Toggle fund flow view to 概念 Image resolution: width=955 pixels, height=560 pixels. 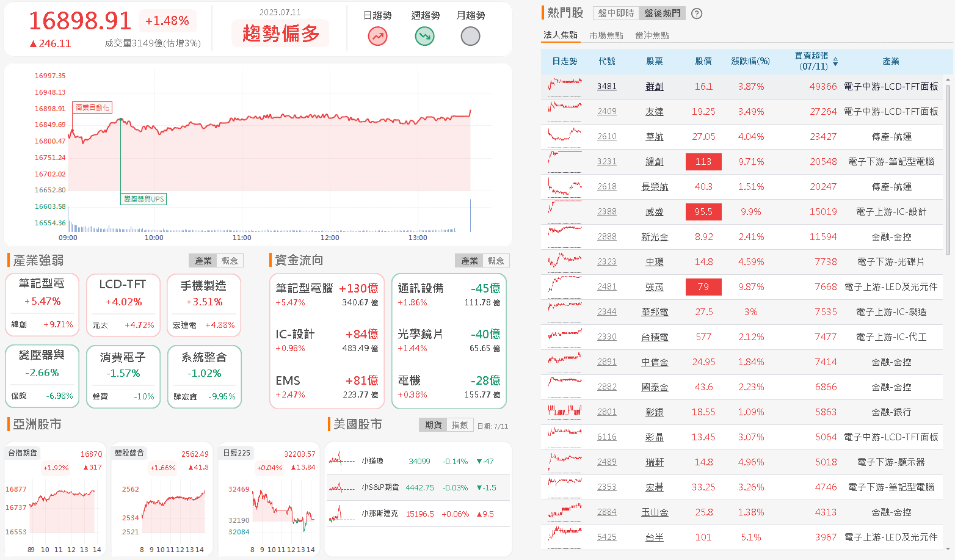click(496, 261)
